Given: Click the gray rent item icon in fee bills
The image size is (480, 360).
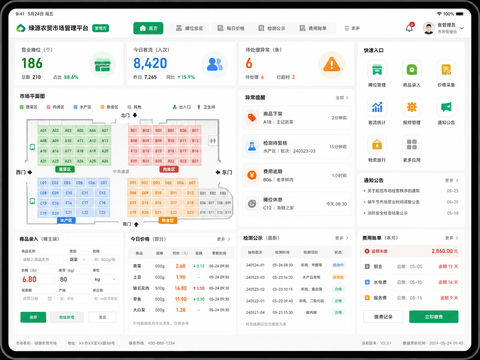Looking at the screenshot, I should click(367, 266).
